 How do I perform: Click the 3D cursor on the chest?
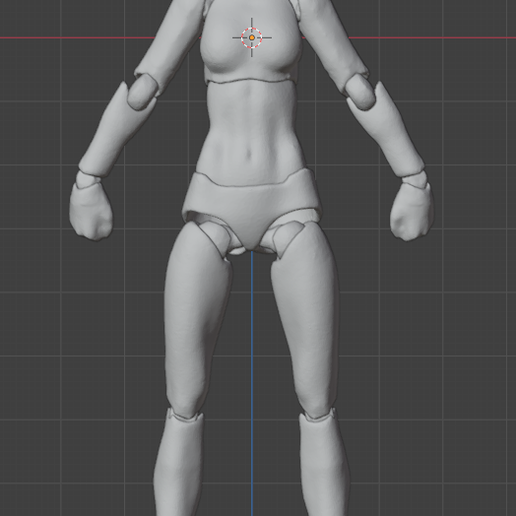pos(252,38)
